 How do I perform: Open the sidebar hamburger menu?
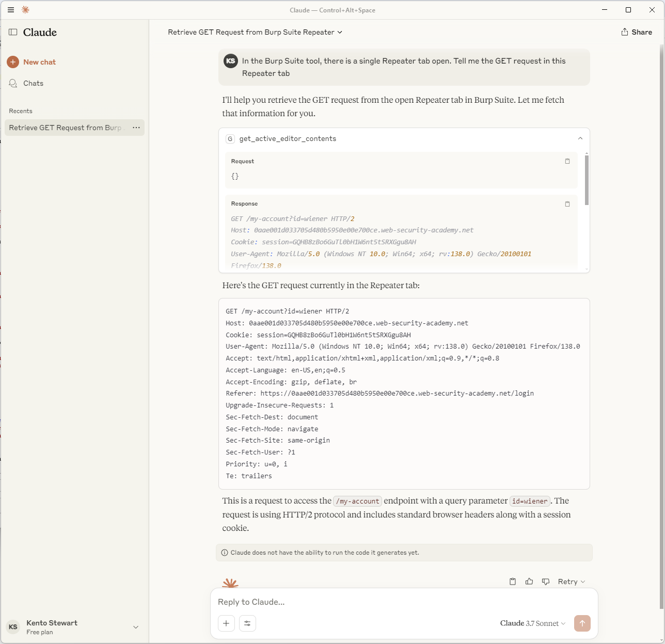pyautogui.click(x=10, y=10)
